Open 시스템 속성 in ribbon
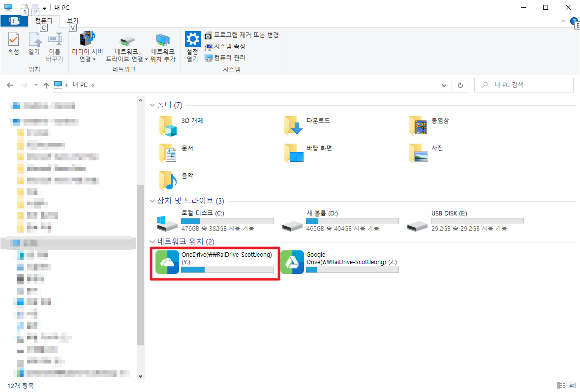The height and width of the screenshot is (392, 580). (225, 47)
